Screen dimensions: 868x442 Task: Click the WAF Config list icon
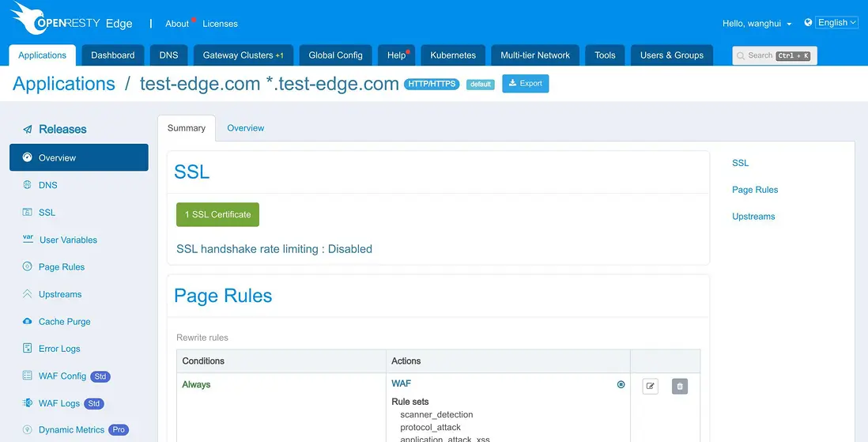point(27,376)
